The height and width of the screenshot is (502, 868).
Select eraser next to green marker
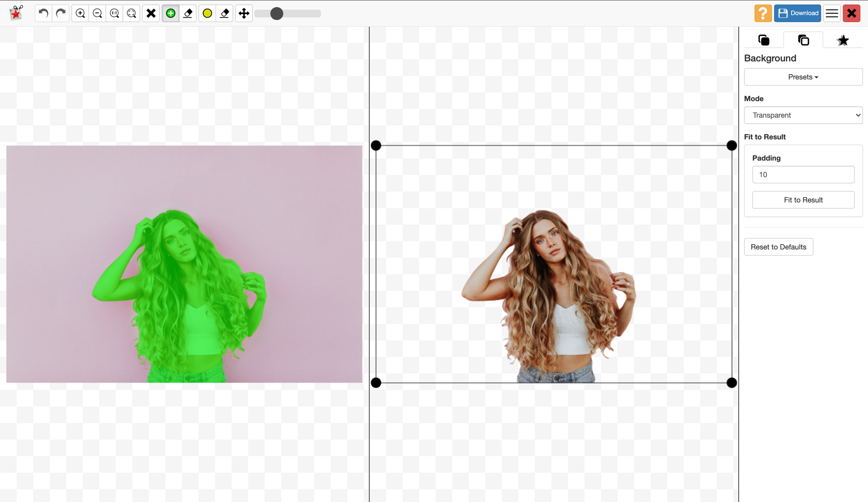(188, 13)
